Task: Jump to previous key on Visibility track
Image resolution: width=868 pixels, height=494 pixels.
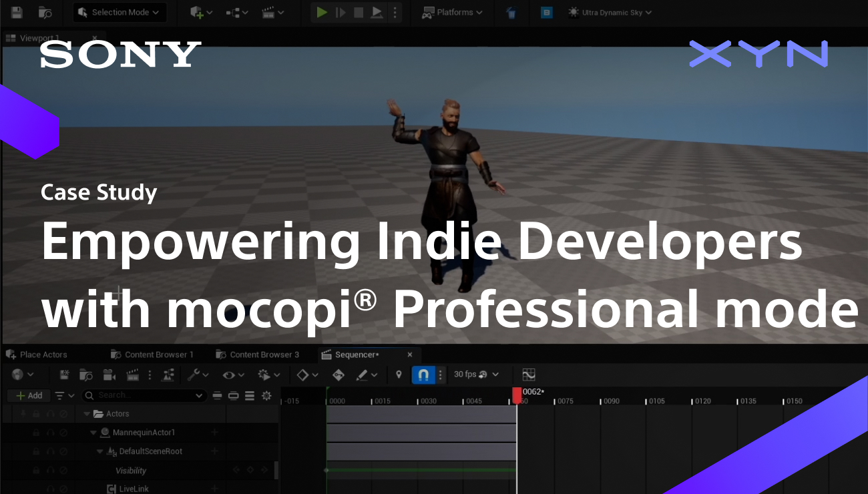Action: 236,470
